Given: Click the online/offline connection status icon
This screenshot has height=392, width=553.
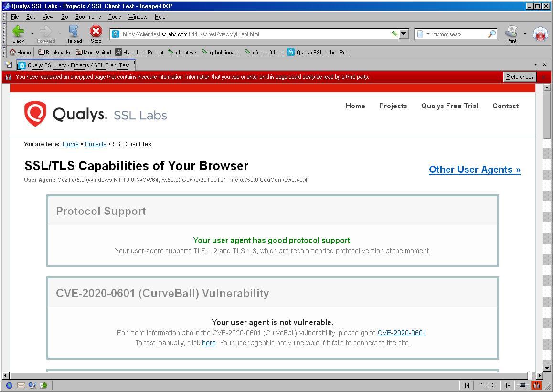Looking at the screenshot, I should [x=522, y=385].
